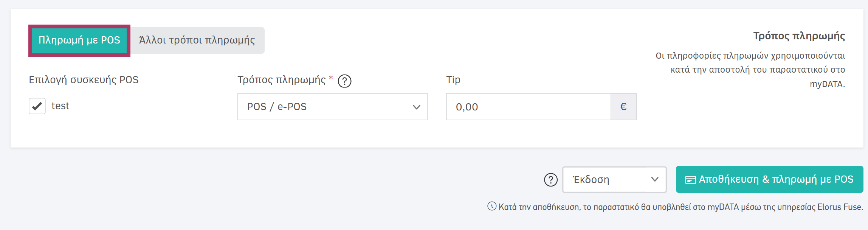Screen dimensions: 868x230
Task: Enable the test checkbox under Επιλογή συσκευής POS
Action: tap(37, 106)
